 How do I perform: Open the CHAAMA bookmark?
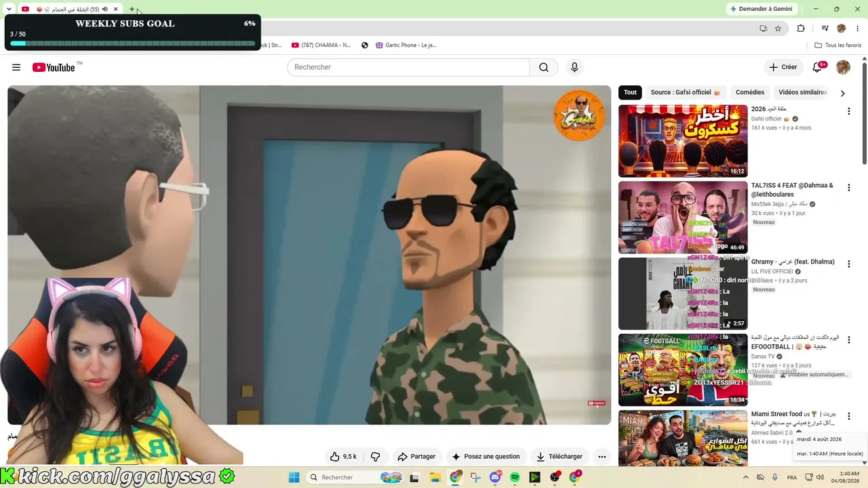coord(321,45)
